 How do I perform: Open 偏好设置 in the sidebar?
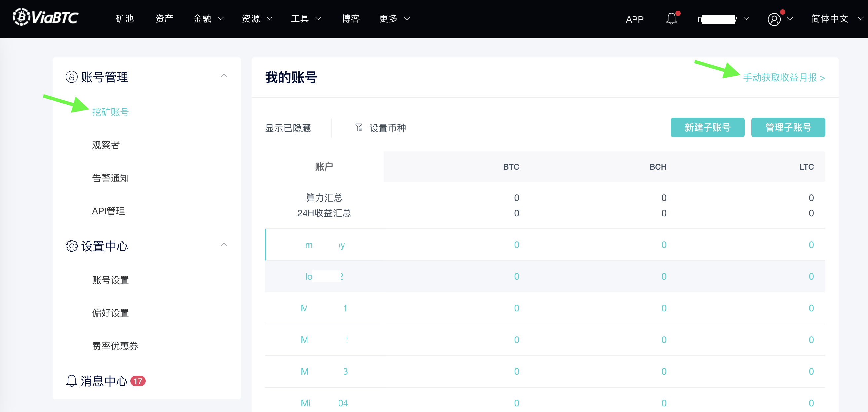point(111,313)
